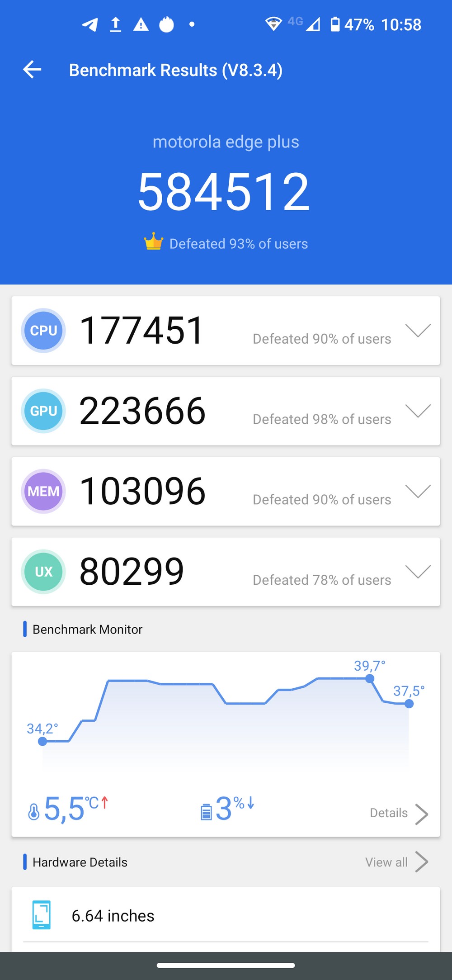The image size is (452, 980).
Task: Tap the 37,5° final temperature point
Action: point(409,704)
